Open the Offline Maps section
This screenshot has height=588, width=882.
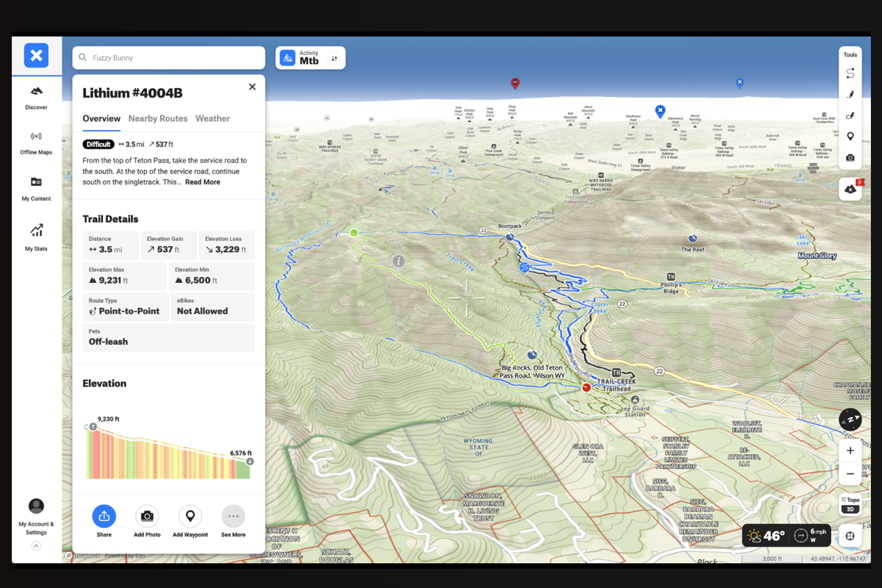tap(36, 141)
